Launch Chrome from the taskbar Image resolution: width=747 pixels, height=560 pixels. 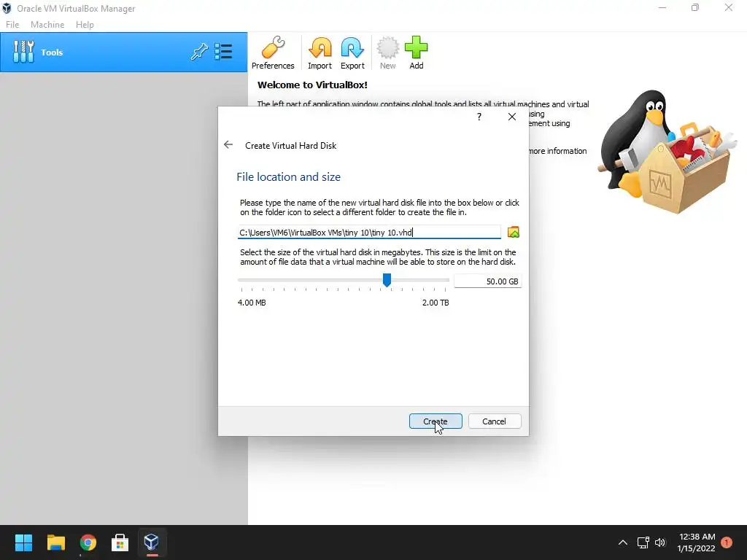(88, 542)
